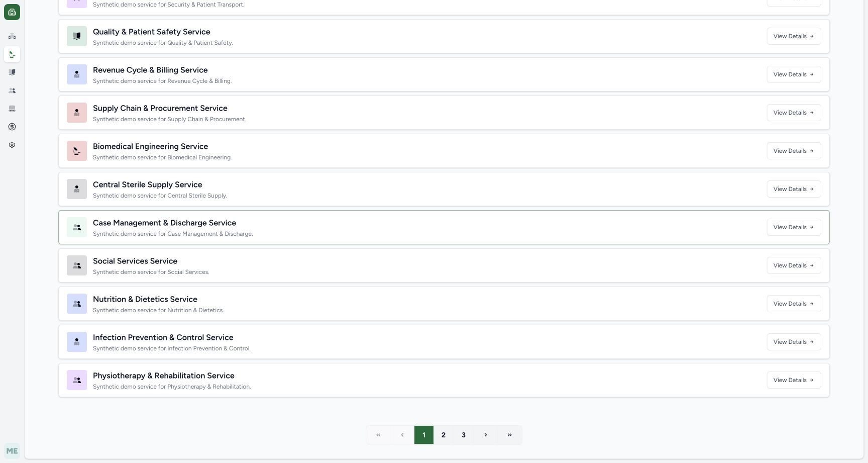This screenshot has width=868, height=463.
Task: View details for Physiotherapy & Rehabilitation
Action: [794, 380]
